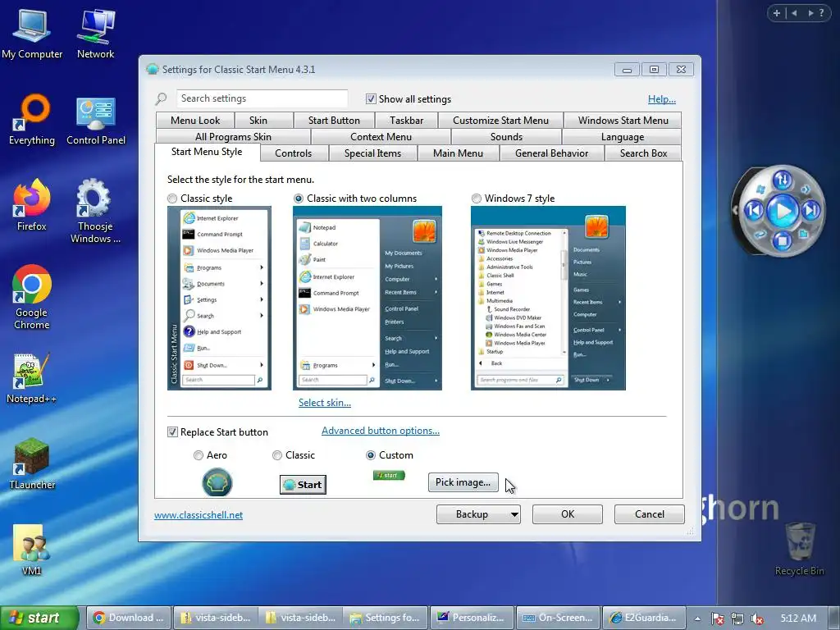Launch Firefox from the desktop
The width and height of the screenshot is (840, 630).
(32, 205)
